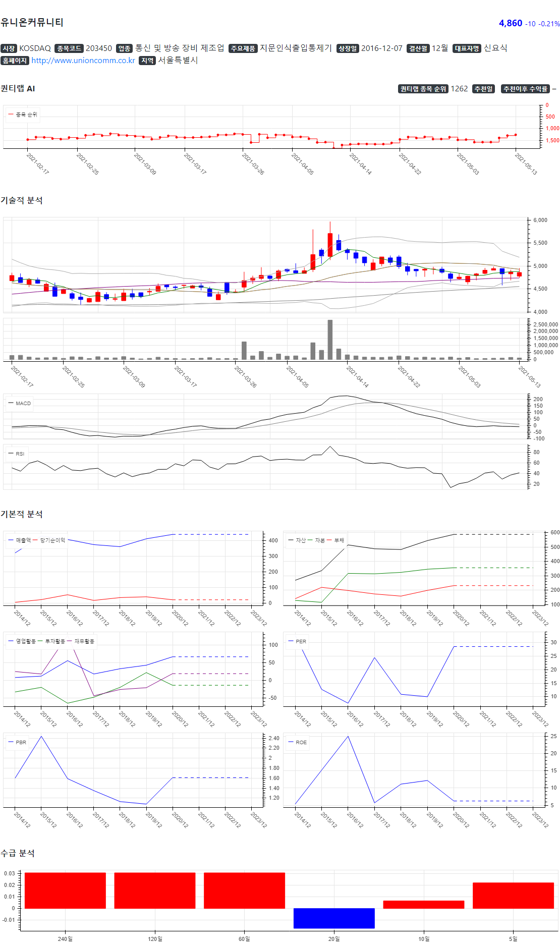Screen dimensions: 560x947
Task: Click the 퀀티랩 종목 순위 badge
Action: tap(423, 89)
